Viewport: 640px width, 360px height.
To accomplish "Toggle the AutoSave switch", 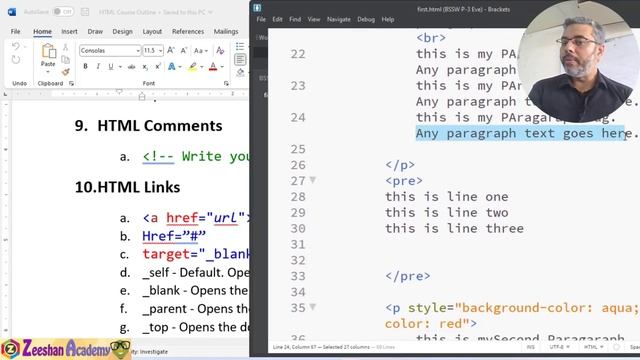I will [63, 12].
